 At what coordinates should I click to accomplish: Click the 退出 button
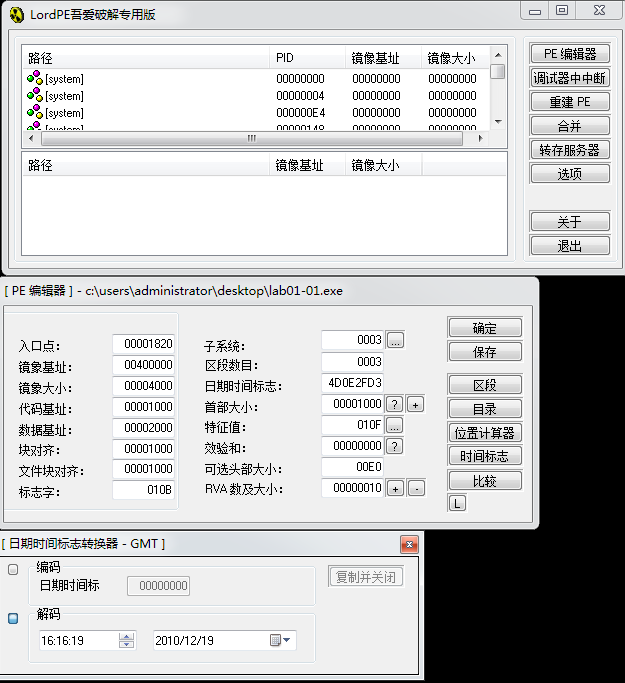click(x=570, y=246)
